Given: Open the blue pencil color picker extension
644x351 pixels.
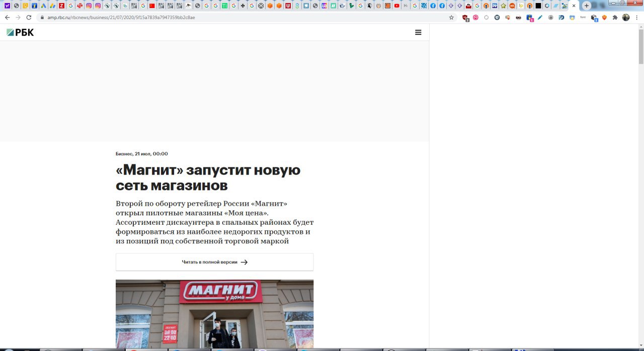Looking at the screenshot, I should tap(540, 17).
